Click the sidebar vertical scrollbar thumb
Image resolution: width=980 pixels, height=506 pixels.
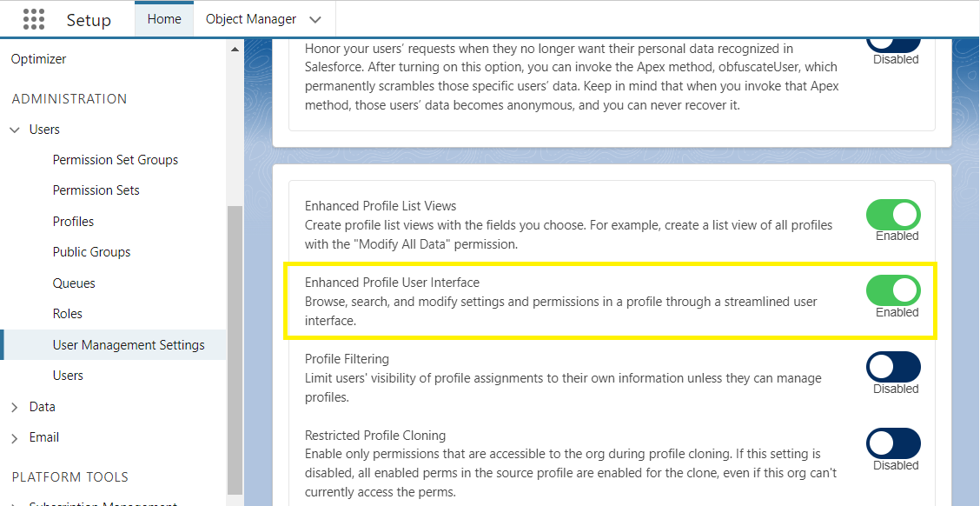[235, 350]
